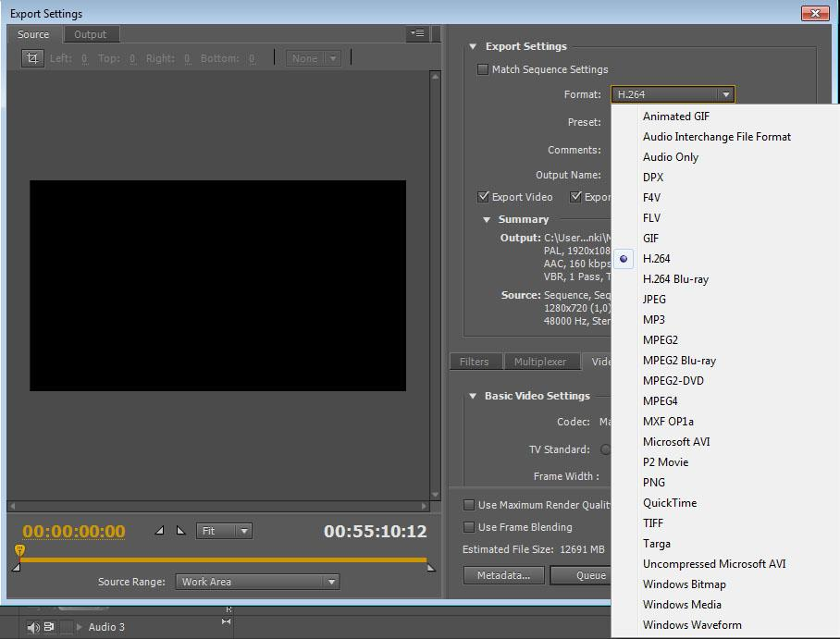Open the panel flyout menu icon
This screenshot has height=639, width=840.
click(x=417, y=33)
